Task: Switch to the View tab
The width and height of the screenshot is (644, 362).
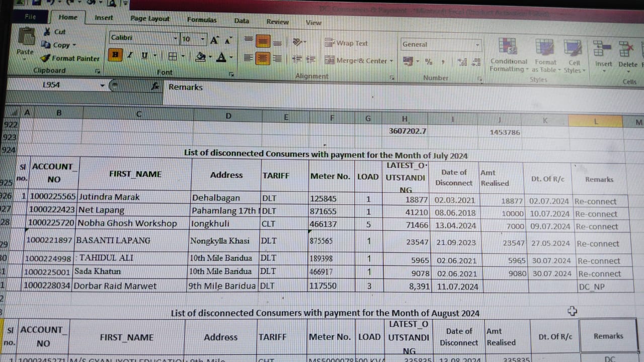Action: point(313,23)
